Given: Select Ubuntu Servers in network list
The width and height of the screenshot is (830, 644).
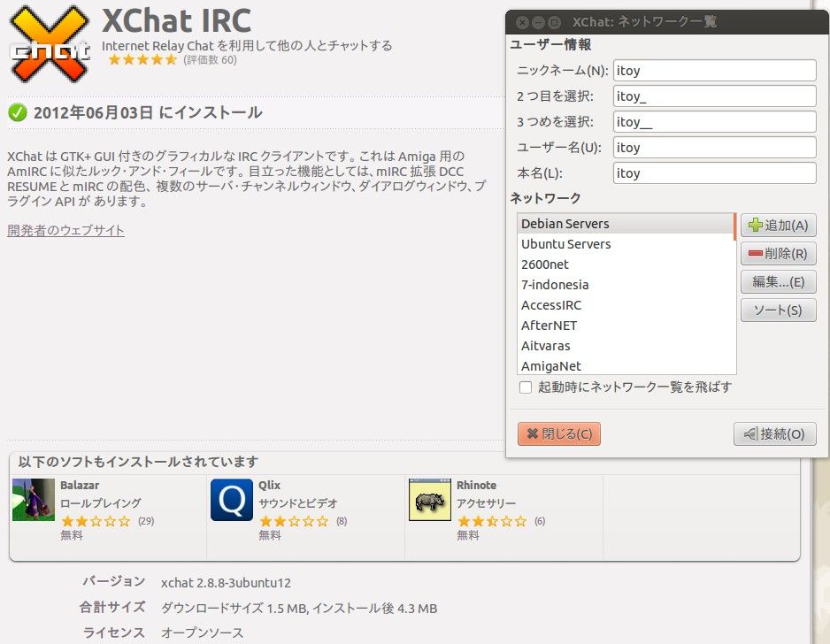Looking at the screenshot, I should (x=625, y=244).
